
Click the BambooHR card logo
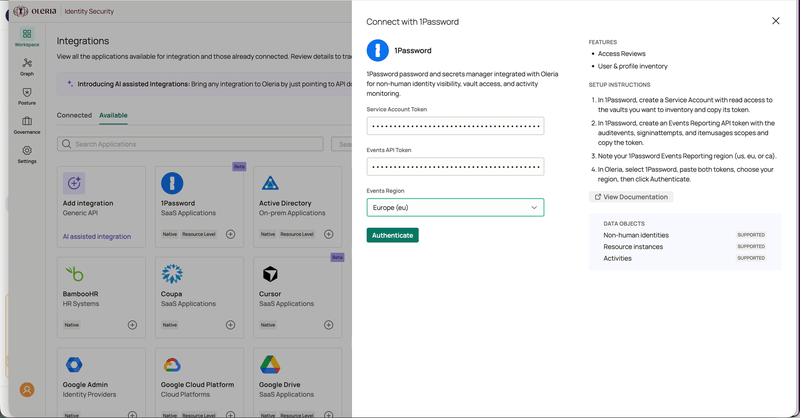pyautogui.click(x=74, y=274)
